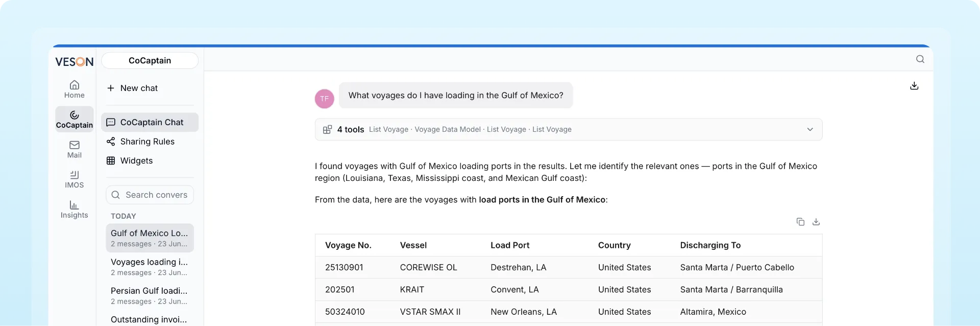Expand the 4 tools details chevron
This screenshot has width=980, height=326.
[810, 129]
